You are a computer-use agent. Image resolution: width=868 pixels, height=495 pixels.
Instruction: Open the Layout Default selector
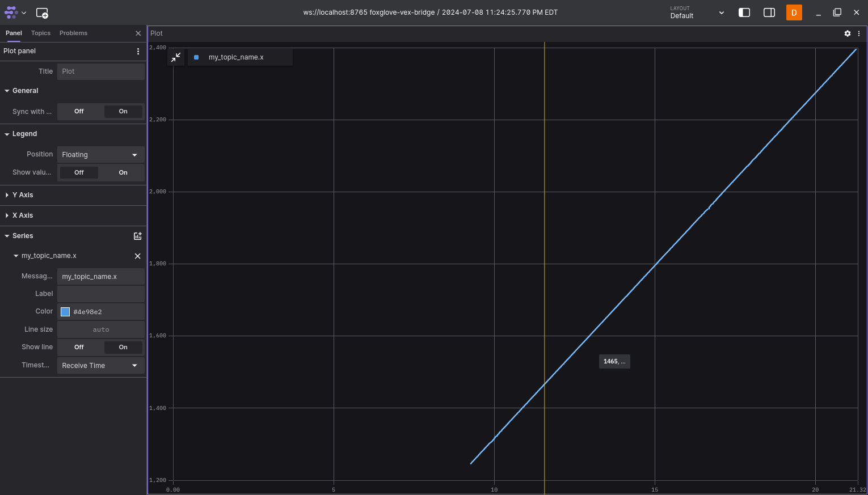pyautogui.click(x=697, y=12)
